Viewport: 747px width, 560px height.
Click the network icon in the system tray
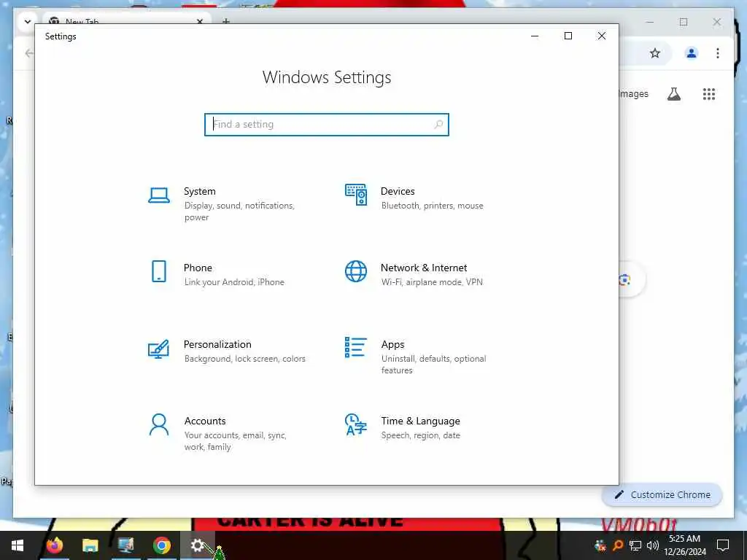(x=635, y=545)
